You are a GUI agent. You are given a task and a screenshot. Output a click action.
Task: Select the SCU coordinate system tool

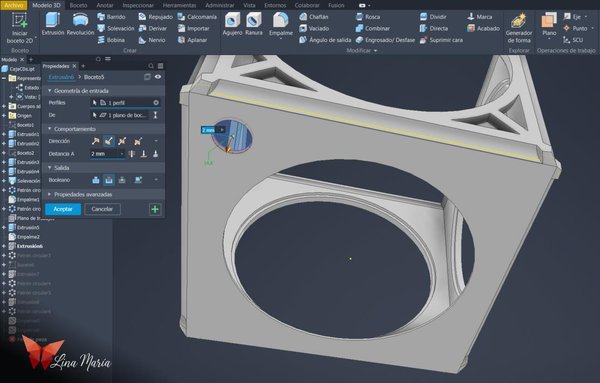pos(573,40)
